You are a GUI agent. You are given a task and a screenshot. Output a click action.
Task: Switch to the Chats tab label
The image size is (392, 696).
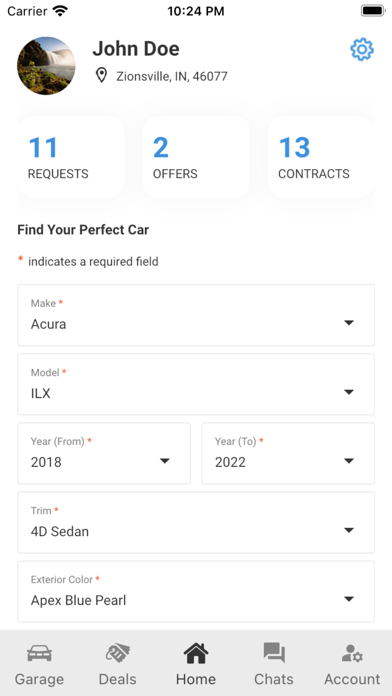[x=274, y=679]
